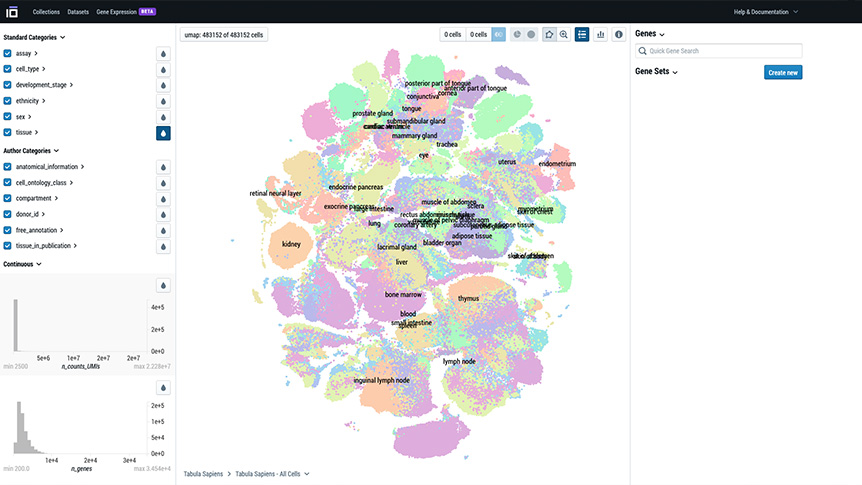Screen dimensions: 862x485
Task: Open Help & Documentation menu
Action: [x=766, y=12]
